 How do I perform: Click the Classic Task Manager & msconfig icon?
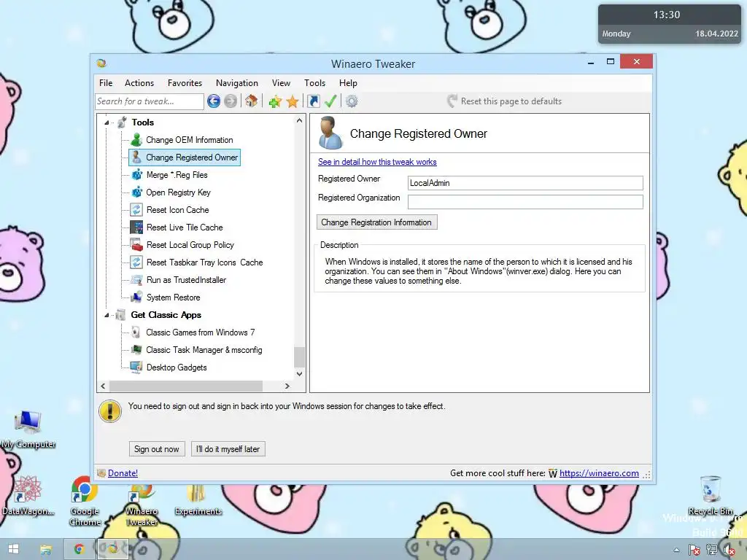coord(136,350)
